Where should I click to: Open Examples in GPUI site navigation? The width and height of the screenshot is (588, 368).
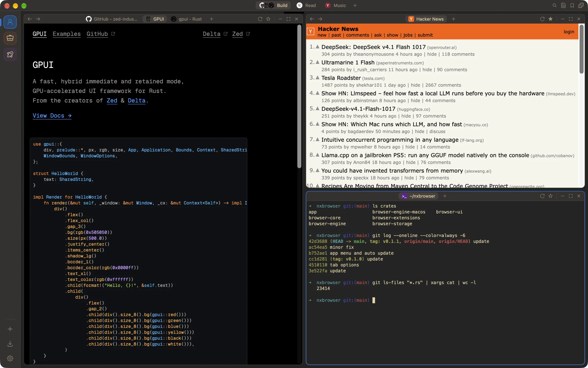[67, 34]
